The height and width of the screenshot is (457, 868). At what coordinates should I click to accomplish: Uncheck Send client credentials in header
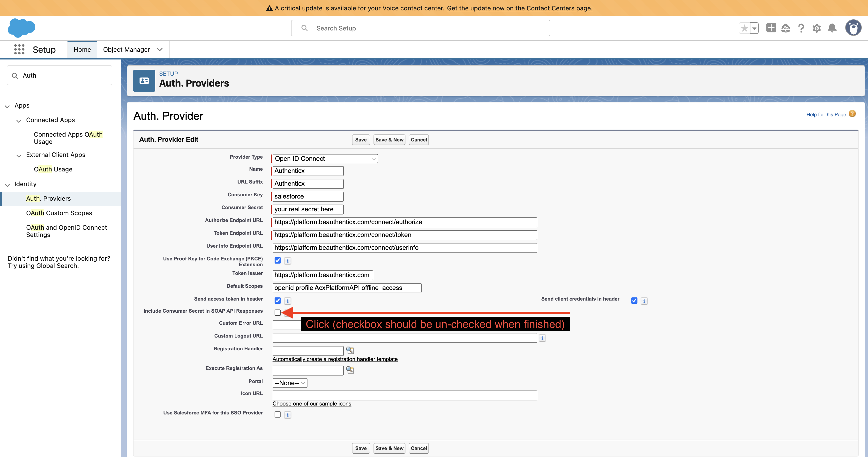click(634, 301)
